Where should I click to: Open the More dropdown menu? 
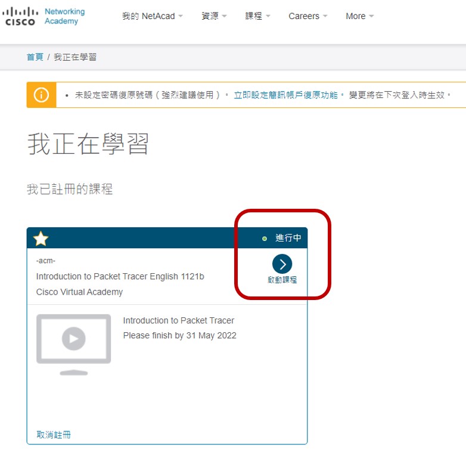(x=359, y=16)
